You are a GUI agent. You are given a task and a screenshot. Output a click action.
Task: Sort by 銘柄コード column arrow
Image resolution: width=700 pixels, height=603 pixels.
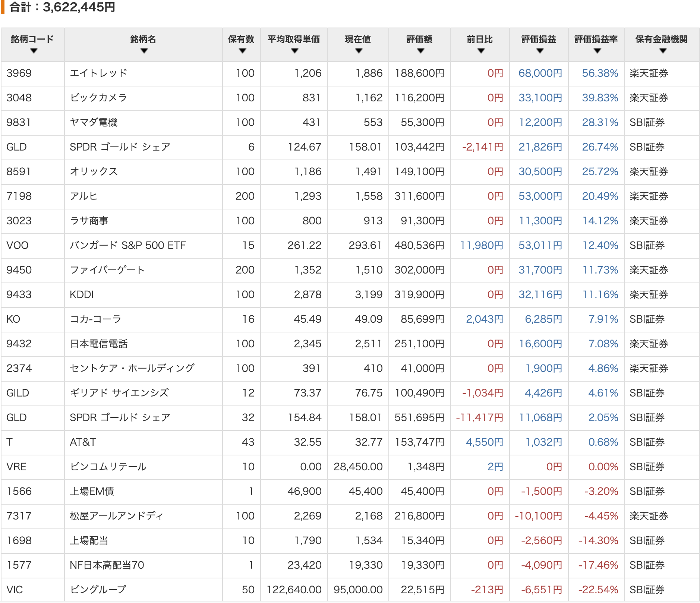34,51
